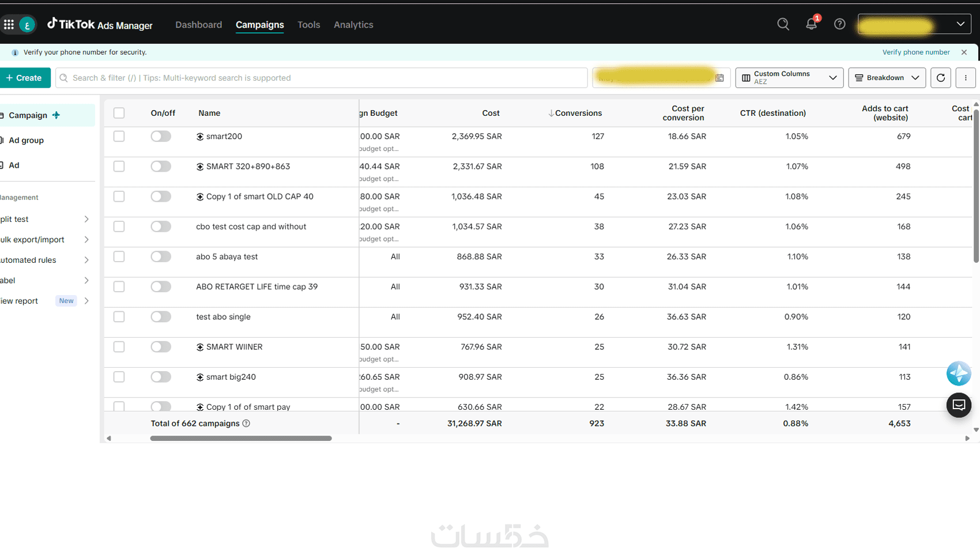The width and height of the screenshot is (980, 559).
Task: Open the search magnifier in top bar
Action: [x=783, y=24]
